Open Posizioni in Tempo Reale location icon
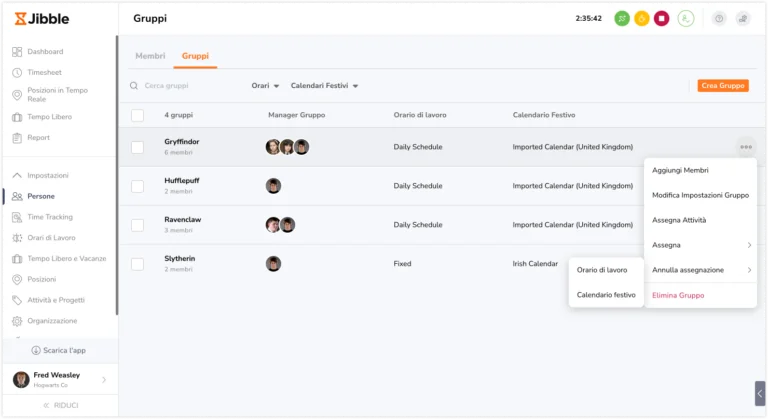768x419 pixels. click(17, 95)
